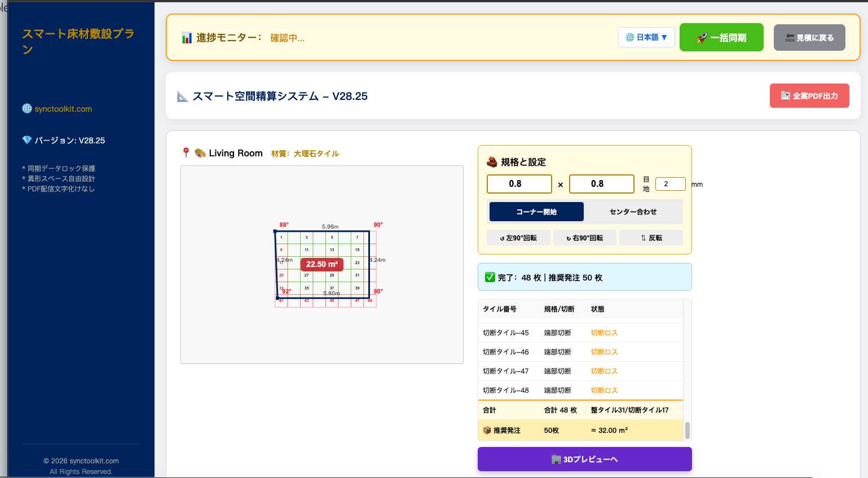The height and width of the screenshot is (478, 868).
Task: Click the bar chart icon by 進捗モニター
Action: [x=187, y=38]
